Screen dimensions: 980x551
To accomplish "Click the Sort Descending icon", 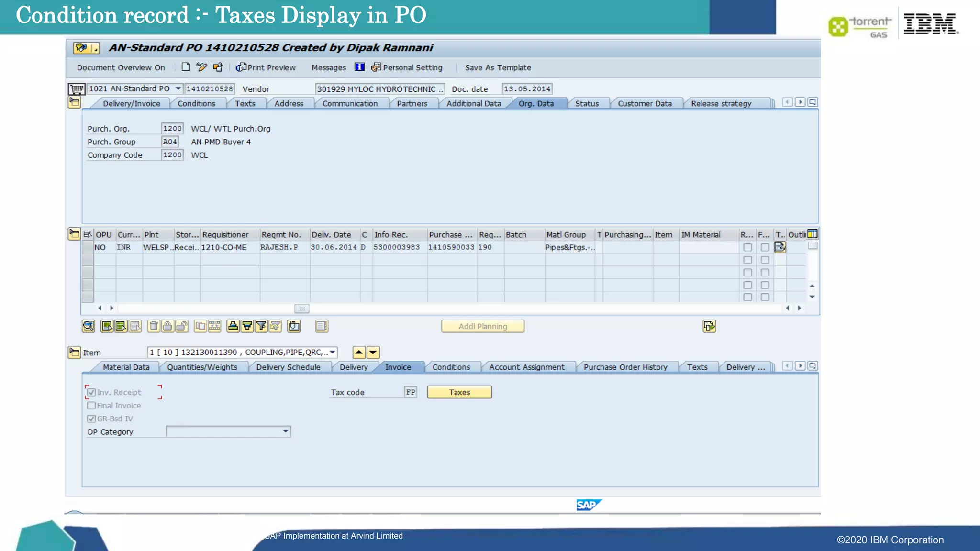I will [247, 326].
